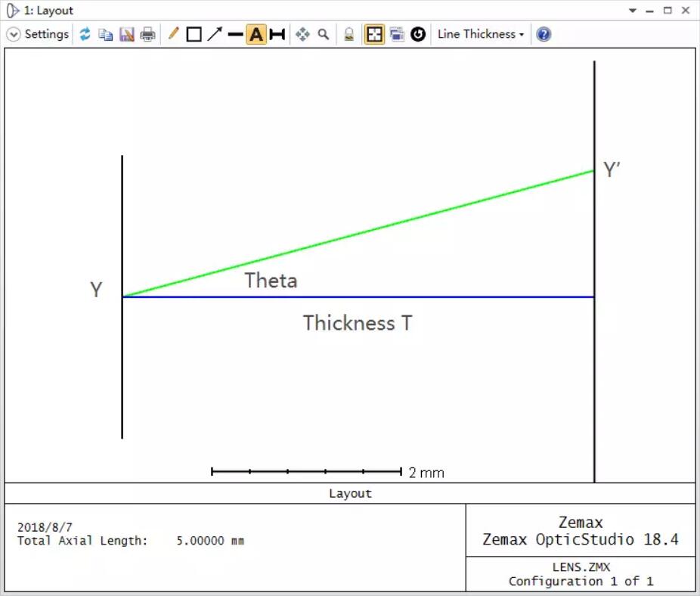Toggle the text annotation 'A' tool

[x=256, y=34]
